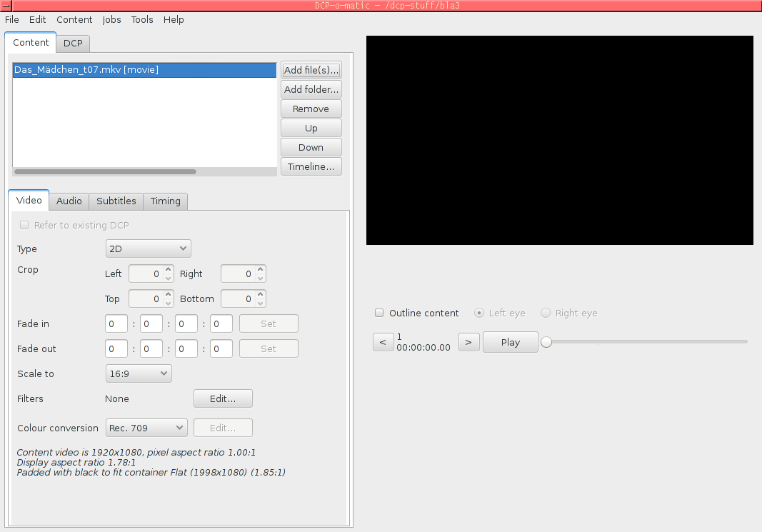Increase Bottom crop with up arrow
Screen dimensions: 762x532
261,294
